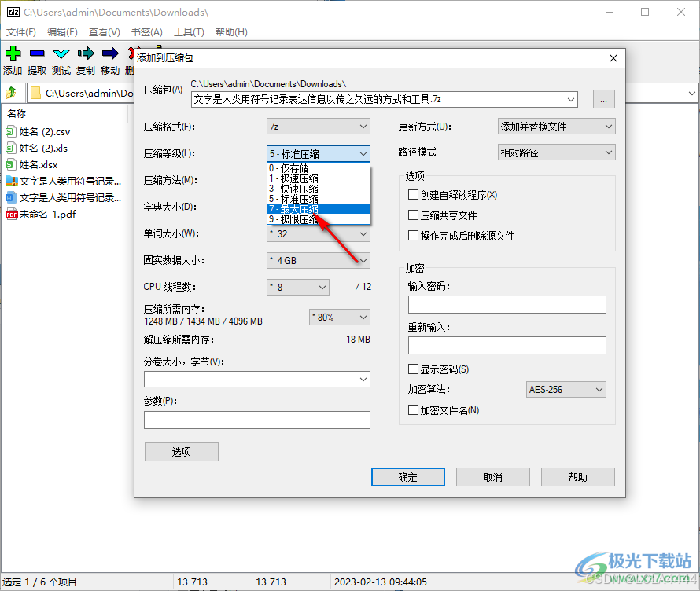The height and width of the screenshot is (591, 700).
Task: Open the 80% memory usage dropdown
Action: click(340, 318)
